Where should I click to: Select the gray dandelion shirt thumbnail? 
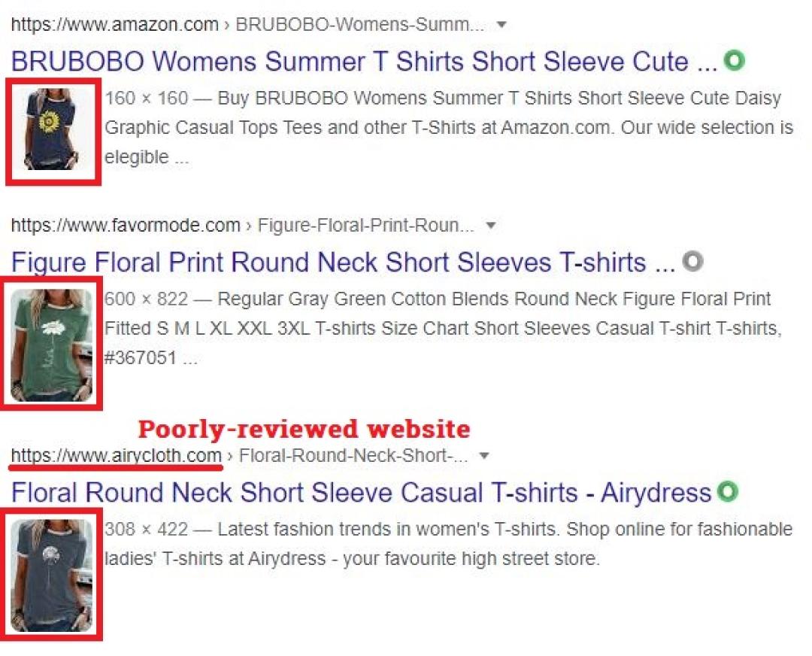pos(53,574)
